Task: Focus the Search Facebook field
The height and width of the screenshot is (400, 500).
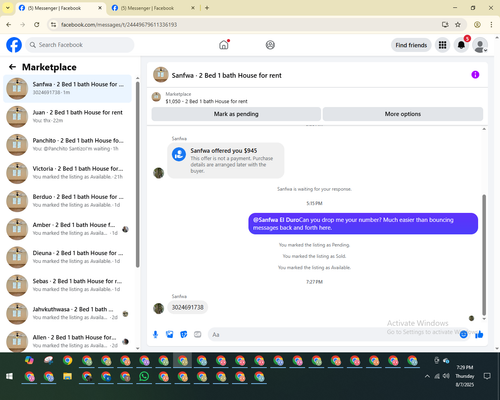Action: click(80, 45)
